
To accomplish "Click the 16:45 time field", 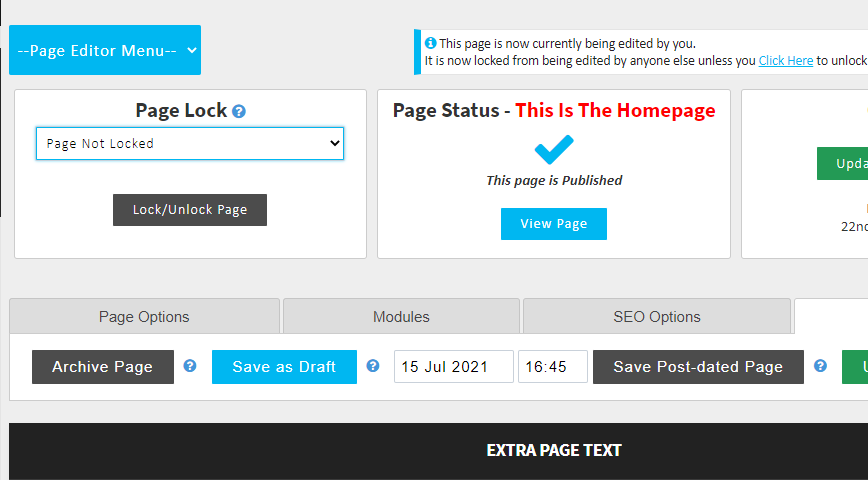I will [x=552, y=367].
